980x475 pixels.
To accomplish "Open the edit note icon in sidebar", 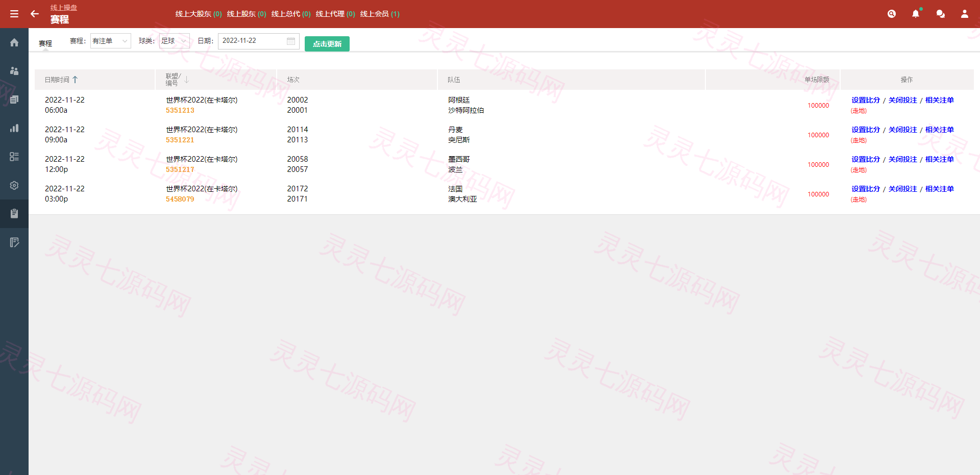I will pyautogui.click(x=14, y=242).
